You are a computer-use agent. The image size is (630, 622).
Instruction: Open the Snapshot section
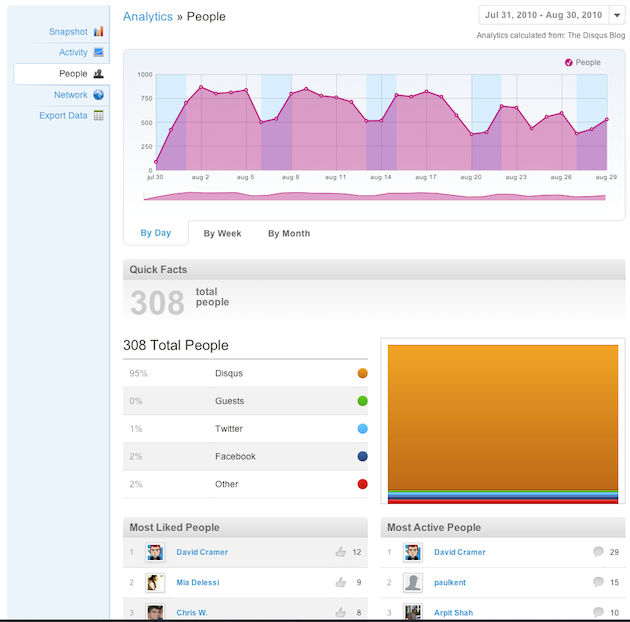click(x=68, y=32)
